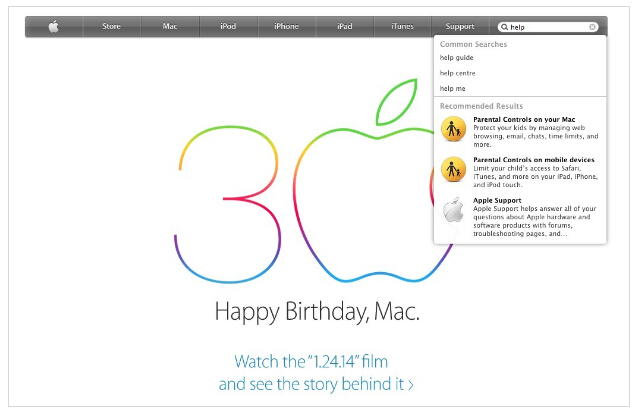
Task: Click the Parental Controls on your Mac icon
Action: pyautogui.click(x=453, y=129)
